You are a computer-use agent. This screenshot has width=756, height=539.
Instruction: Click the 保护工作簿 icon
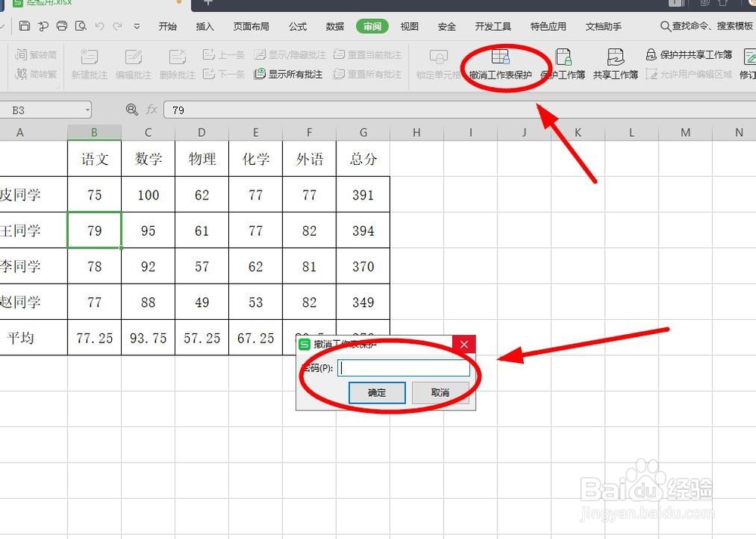coord(562,64)
